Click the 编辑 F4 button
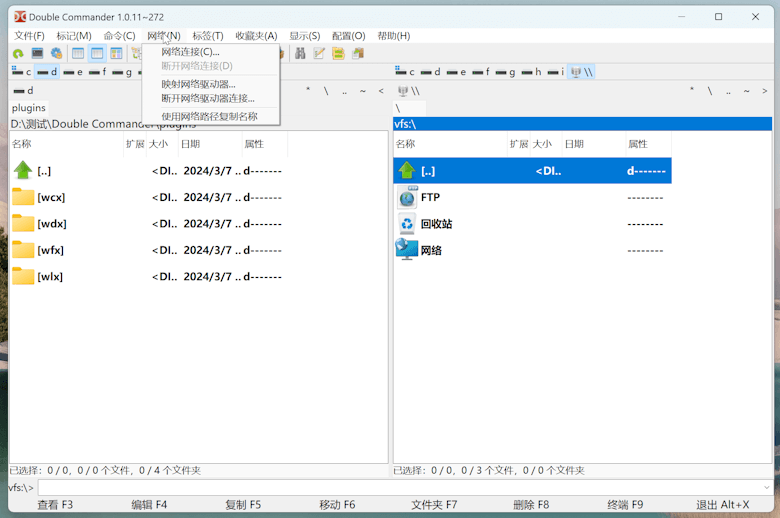Screen dimensions: 780x518 pyautogui.click(x=149, y=505)
